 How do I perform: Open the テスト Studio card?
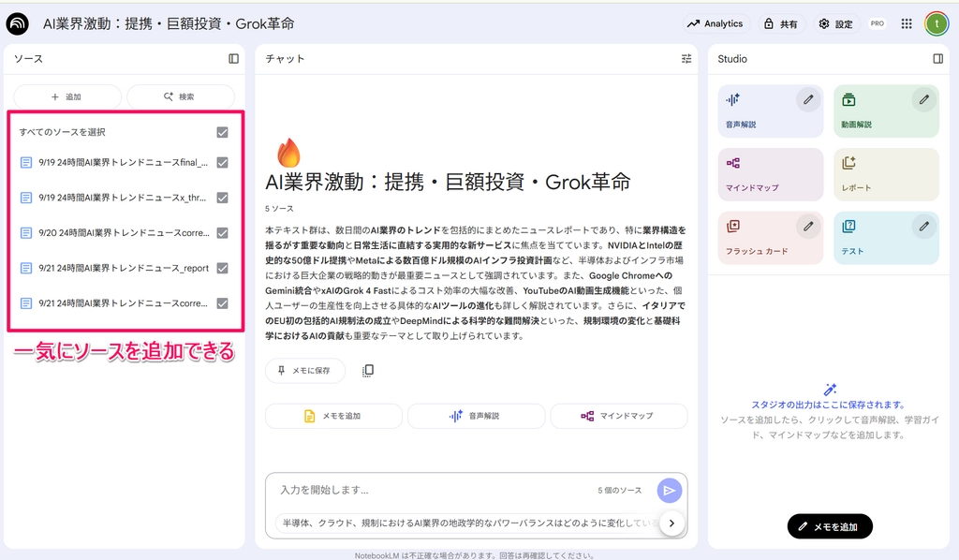[886, 239]
